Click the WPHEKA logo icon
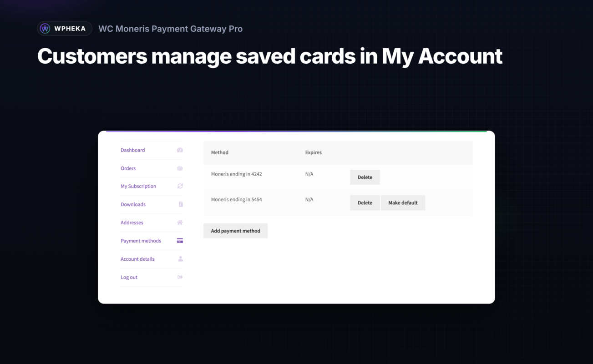This screenshot has width=593, height=364. (45, 29)
